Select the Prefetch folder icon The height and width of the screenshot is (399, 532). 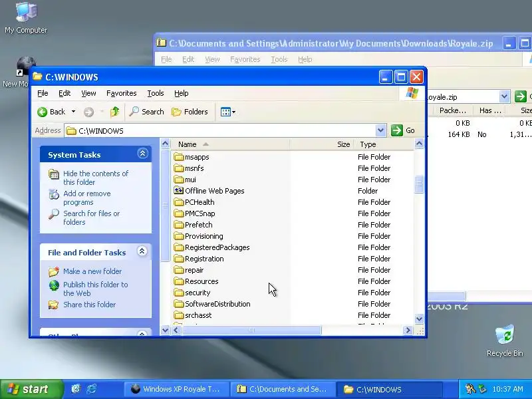coord(179,225)
